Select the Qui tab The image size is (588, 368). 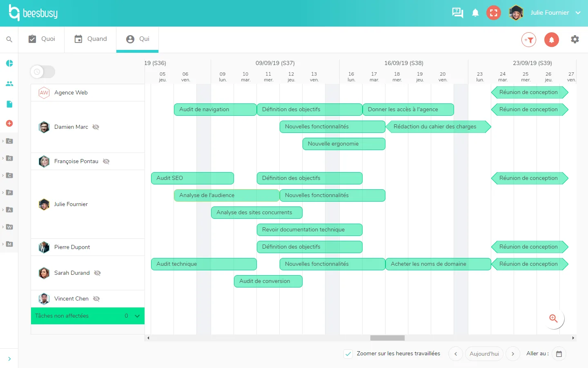click(138, 39)
